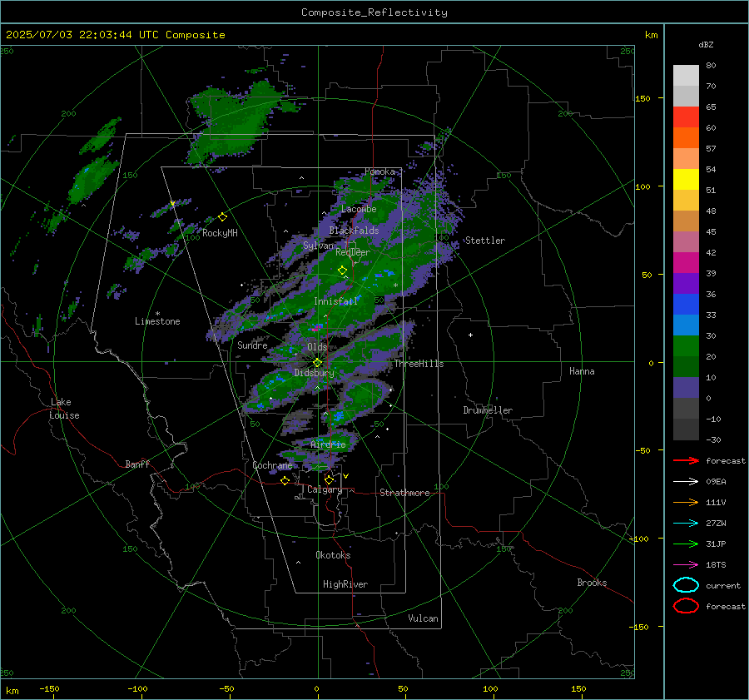The image size is (749, 700).
Task: Click the magenta 42 dBZ color swatch
Action: point(686,262)
